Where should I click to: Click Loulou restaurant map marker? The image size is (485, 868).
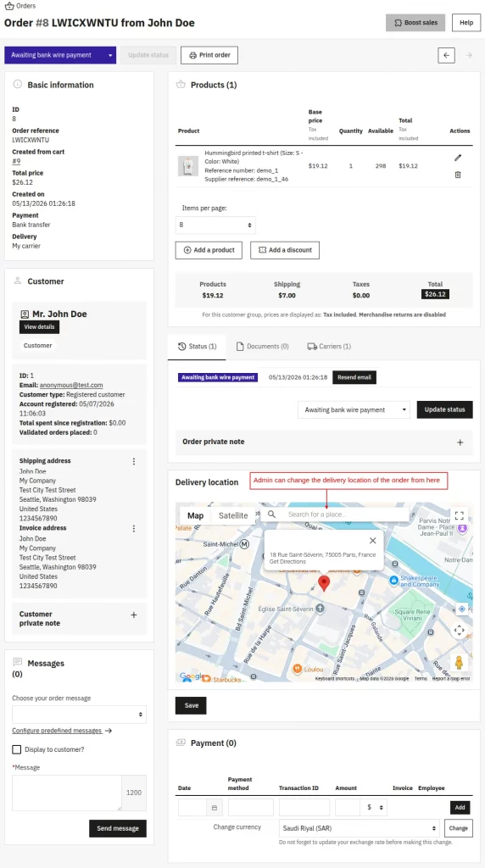298,669
